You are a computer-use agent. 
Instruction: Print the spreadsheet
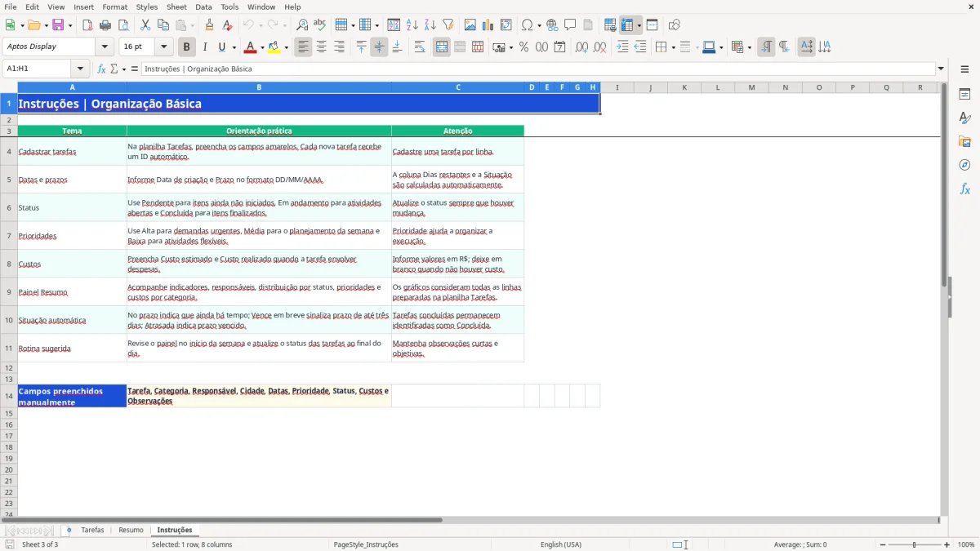click(105, 25)
